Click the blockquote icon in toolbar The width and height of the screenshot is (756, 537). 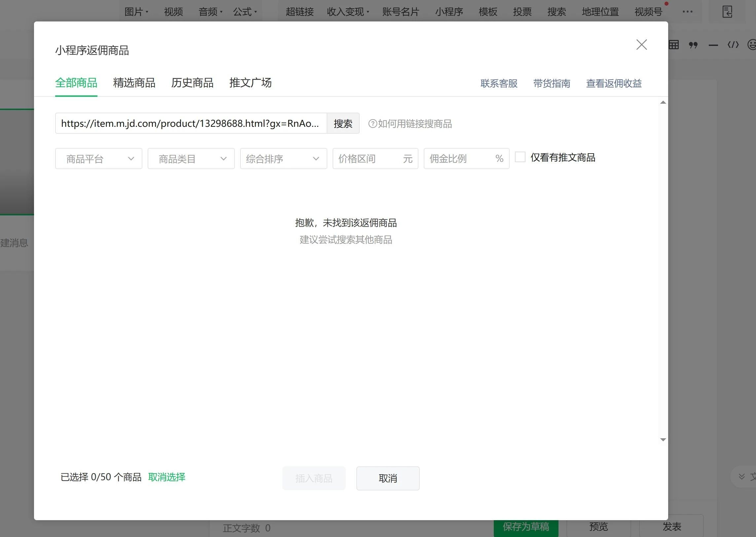(x=693, y=45)
